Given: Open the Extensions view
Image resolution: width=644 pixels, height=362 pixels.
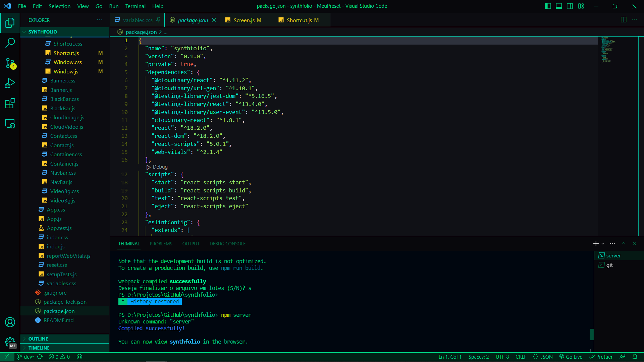Looking at the screenshot, I should (x=10, y=103).
